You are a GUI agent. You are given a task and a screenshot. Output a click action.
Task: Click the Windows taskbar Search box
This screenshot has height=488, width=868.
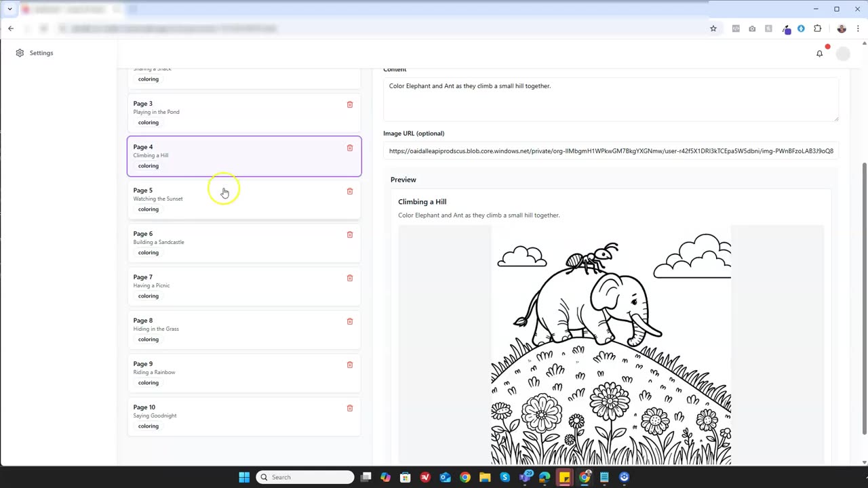(x=305, y=477)
